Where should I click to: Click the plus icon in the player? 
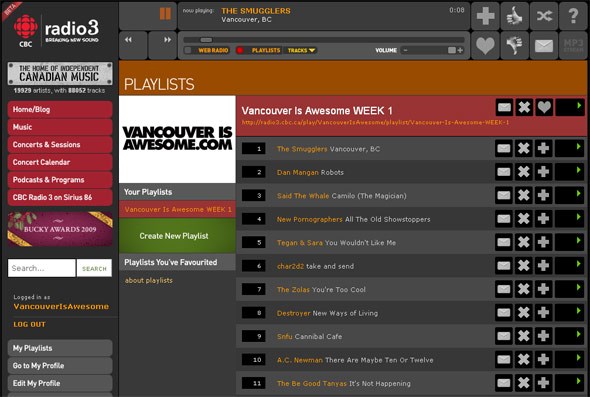tap(485, 16)
